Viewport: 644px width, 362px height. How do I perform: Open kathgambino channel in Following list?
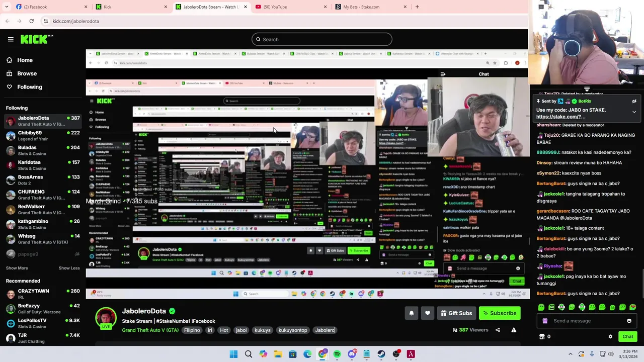(43, 224)
